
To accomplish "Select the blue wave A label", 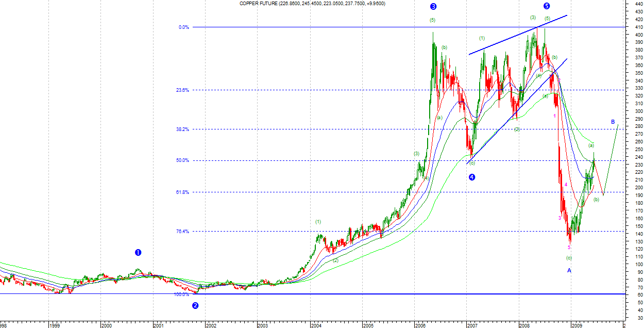I will [569, 270].
